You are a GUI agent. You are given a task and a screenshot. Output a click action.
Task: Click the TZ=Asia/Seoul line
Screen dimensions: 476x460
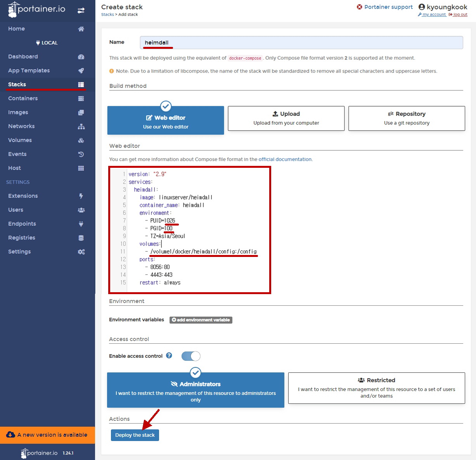pos(165,236)
